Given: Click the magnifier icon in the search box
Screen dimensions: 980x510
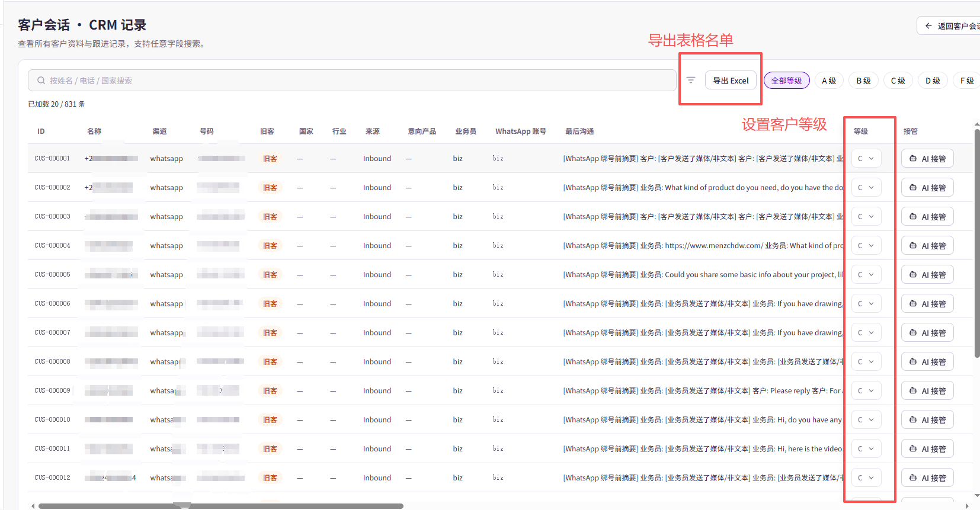Looking at the screenshot, I should [x=41, y=81].
